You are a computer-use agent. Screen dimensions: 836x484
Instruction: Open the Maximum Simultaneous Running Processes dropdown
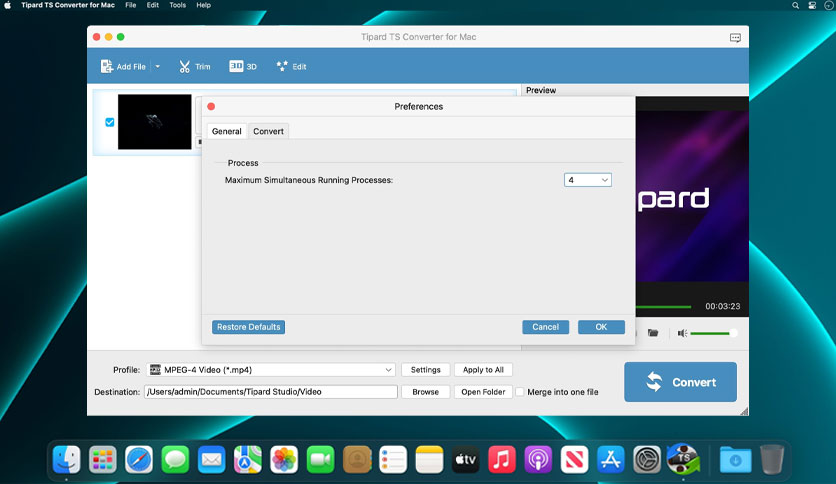588,180
